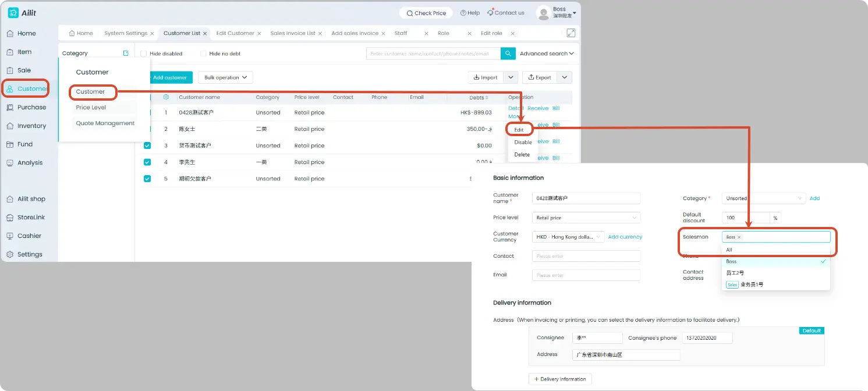Select Quote Management in Customer submenu
This screenshot has height=391, width=868.
pos(105,123)
